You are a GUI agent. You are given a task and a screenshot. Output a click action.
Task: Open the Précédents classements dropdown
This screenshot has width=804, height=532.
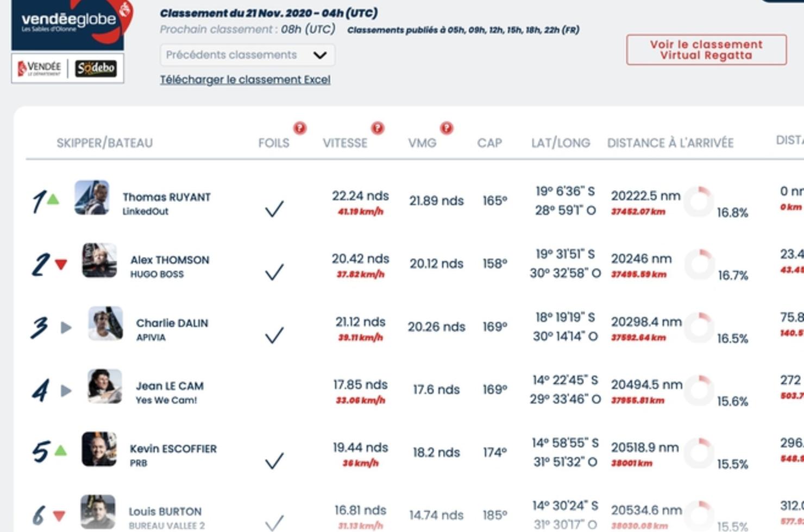[x=247, y=55]
